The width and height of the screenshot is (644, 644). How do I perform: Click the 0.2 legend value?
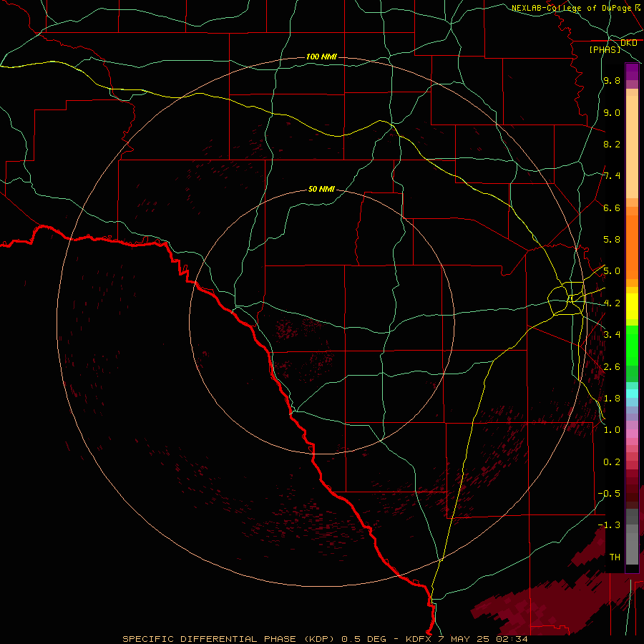pyautogui.click(x=612, y=462)
